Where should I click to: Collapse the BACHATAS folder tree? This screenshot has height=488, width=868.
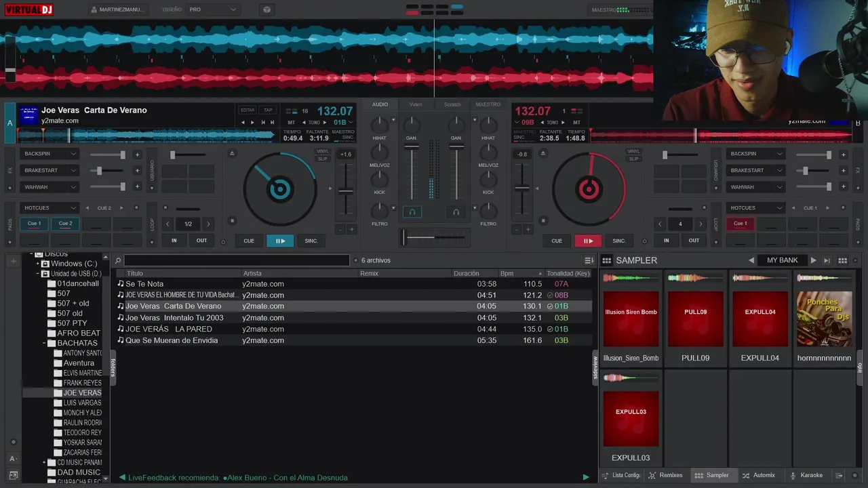(44, 343)
